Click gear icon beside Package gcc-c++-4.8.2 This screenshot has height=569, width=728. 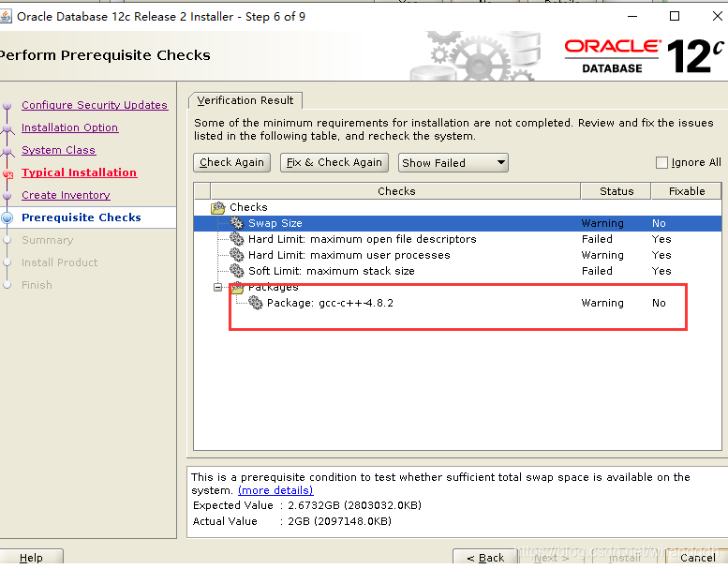point(256,303)
